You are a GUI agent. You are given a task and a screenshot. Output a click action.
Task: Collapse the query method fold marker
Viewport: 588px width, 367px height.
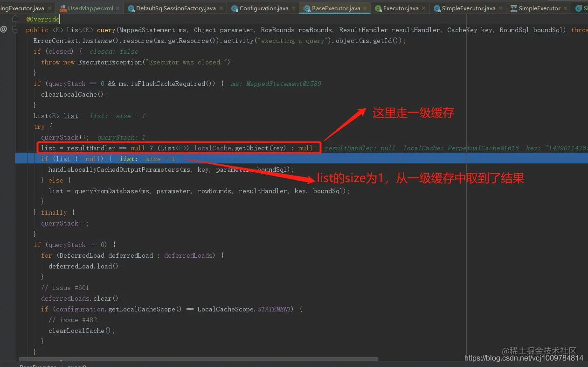coord(16,29)
